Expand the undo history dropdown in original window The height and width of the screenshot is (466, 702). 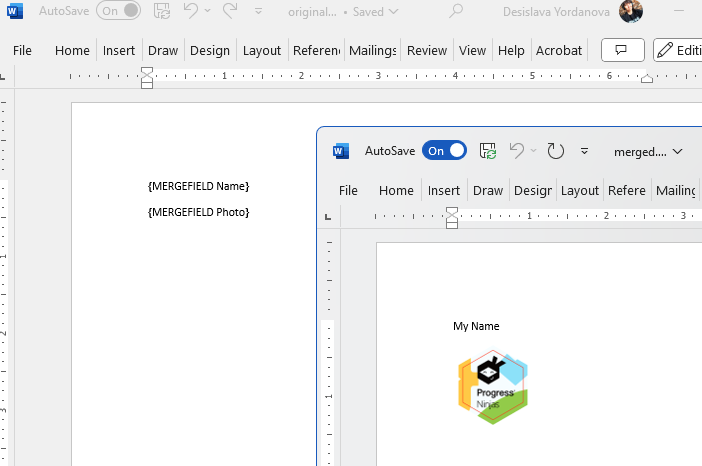(x=207, y=11)
